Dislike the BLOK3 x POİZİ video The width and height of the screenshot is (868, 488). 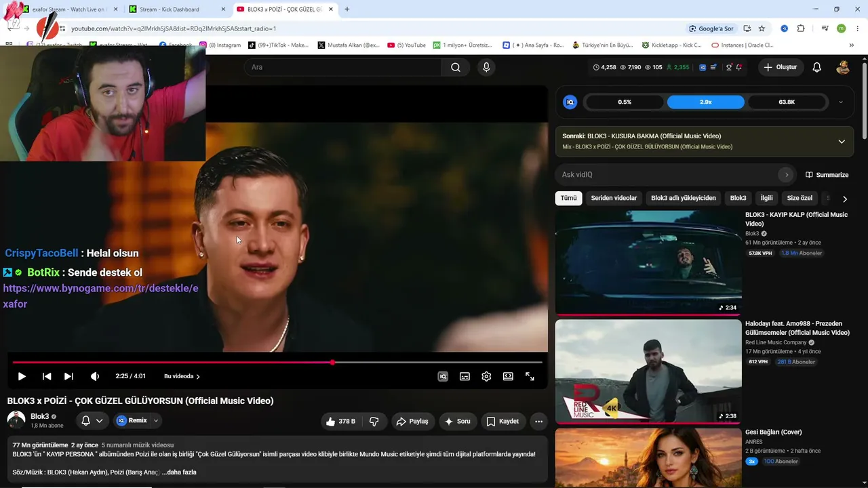[374, 421]
